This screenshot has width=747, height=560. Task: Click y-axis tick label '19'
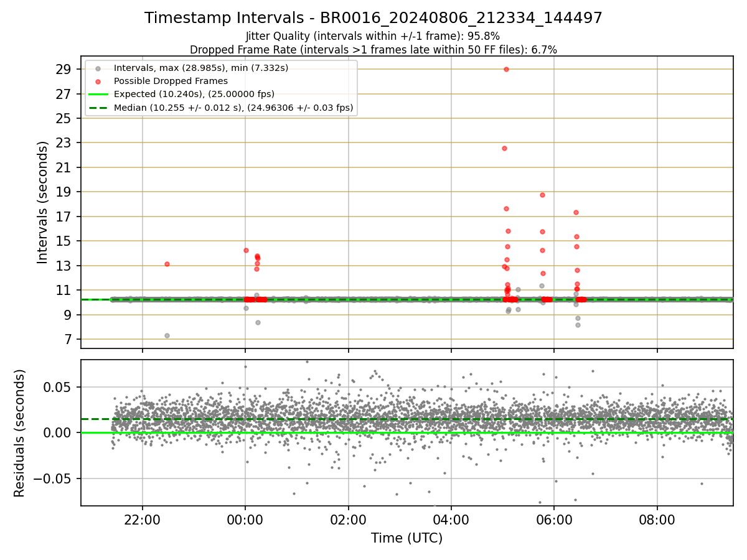click(64, 192)
